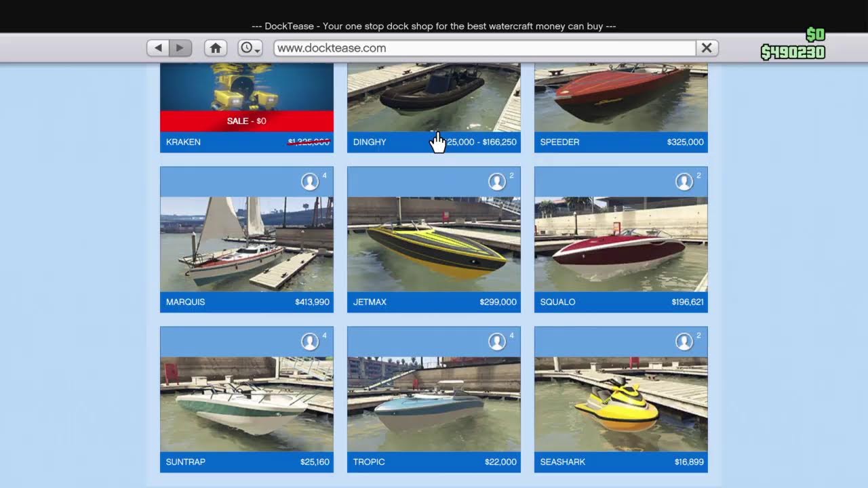Click the JETMAX name label

(370, 302)
